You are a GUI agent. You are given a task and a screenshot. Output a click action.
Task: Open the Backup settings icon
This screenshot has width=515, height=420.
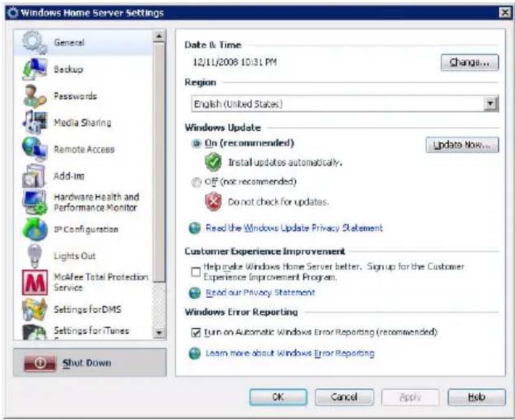(x=35, y=70)
